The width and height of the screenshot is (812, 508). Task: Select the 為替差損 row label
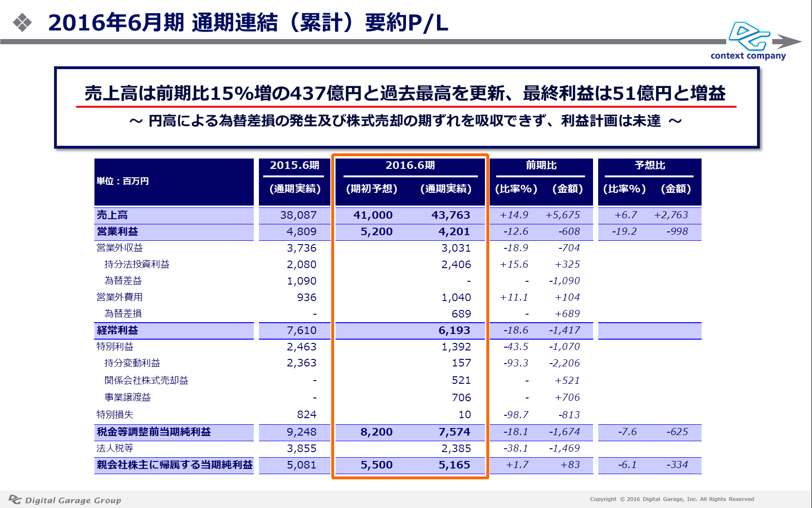(x=123, y=314)
